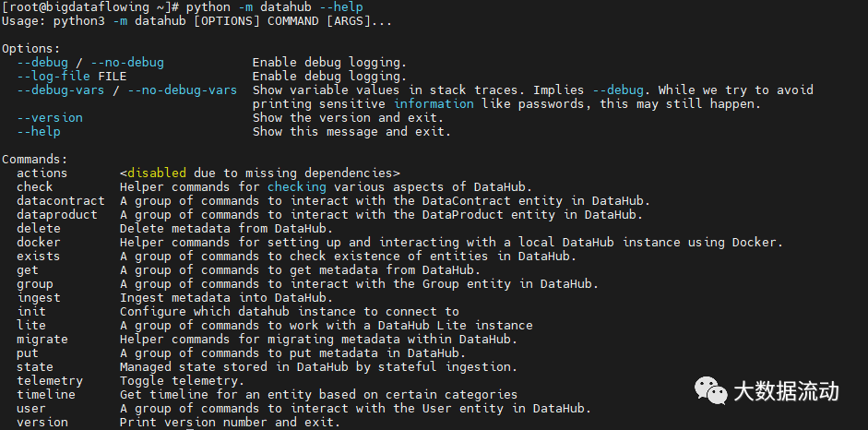Click the lite command name

coord(30,326)
